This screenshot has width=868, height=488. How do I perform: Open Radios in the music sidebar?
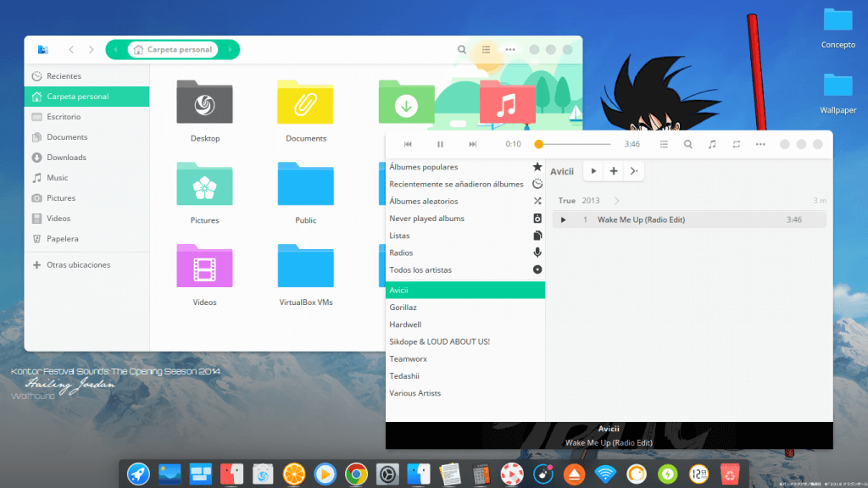click(465, 252)
